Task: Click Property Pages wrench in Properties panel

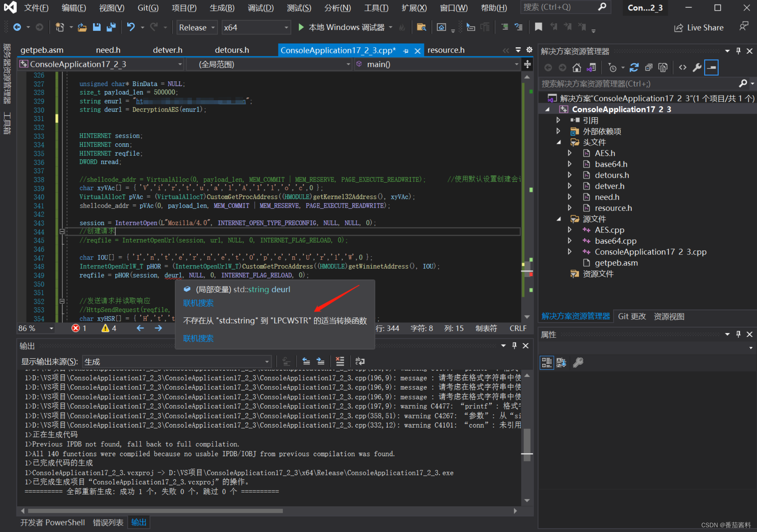Action: [x=578, y=362]
